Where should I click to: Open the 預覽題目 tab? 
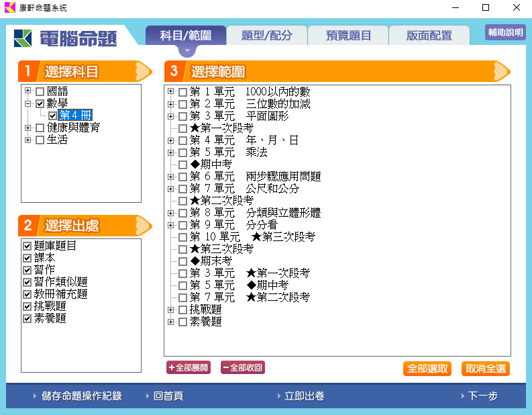coord(348,36)
